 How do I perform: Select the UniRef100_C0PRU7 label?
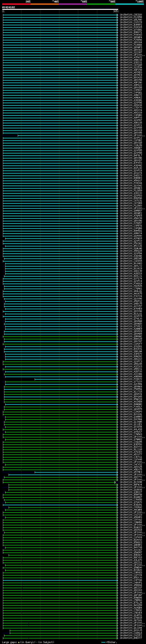click(x=131, y=90)
